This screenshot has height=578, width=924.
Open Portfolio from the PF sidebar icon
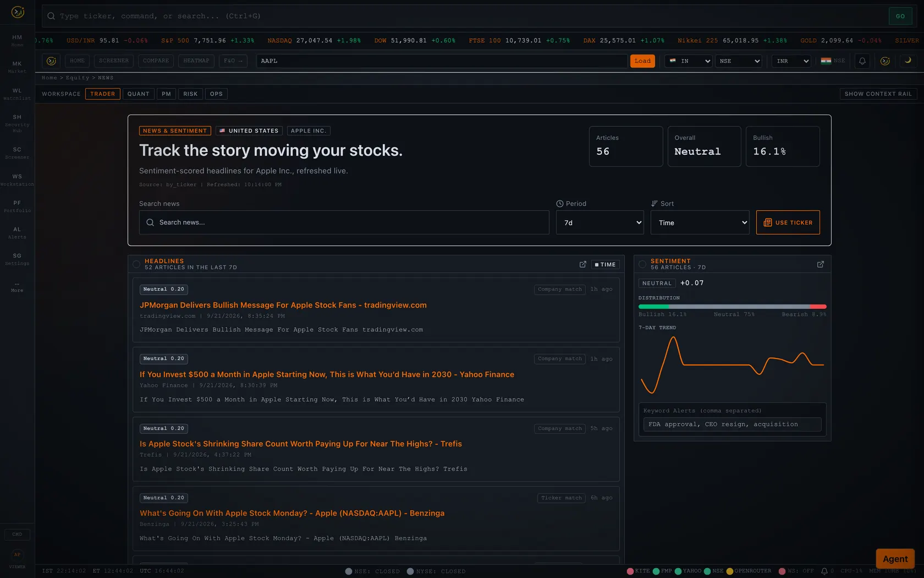click(17, 206)
